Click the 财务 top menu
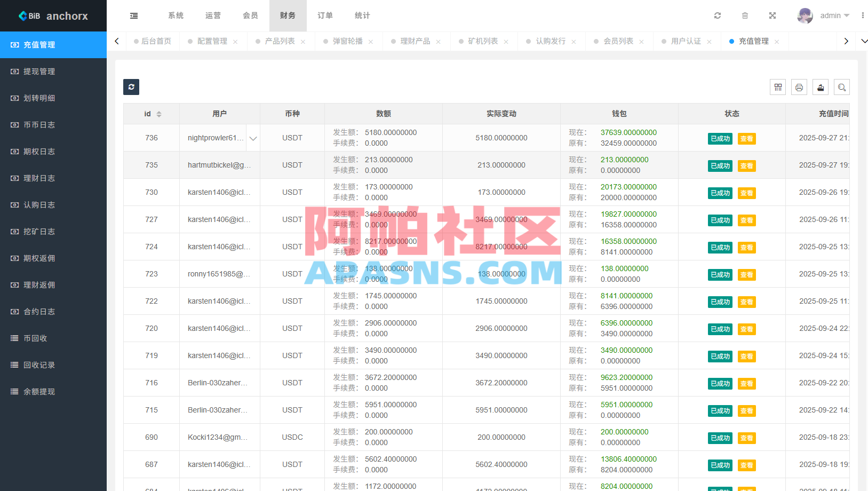Viewport: 868px width, 491px height. 288,15
